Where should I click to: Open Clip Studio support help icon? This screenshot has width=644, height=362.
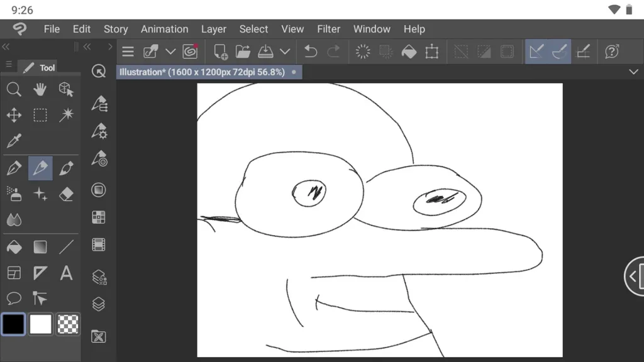(x=612, y=52)
